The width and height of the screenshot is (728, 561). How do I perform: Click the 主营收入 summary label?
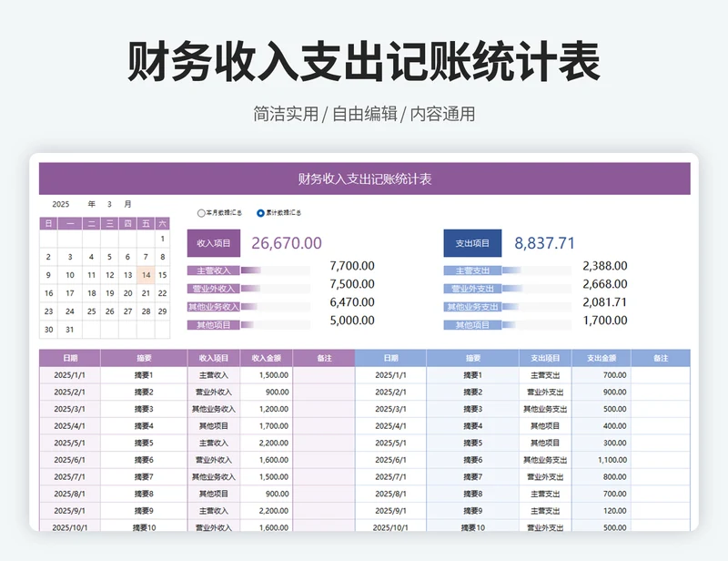coord(214,270)
